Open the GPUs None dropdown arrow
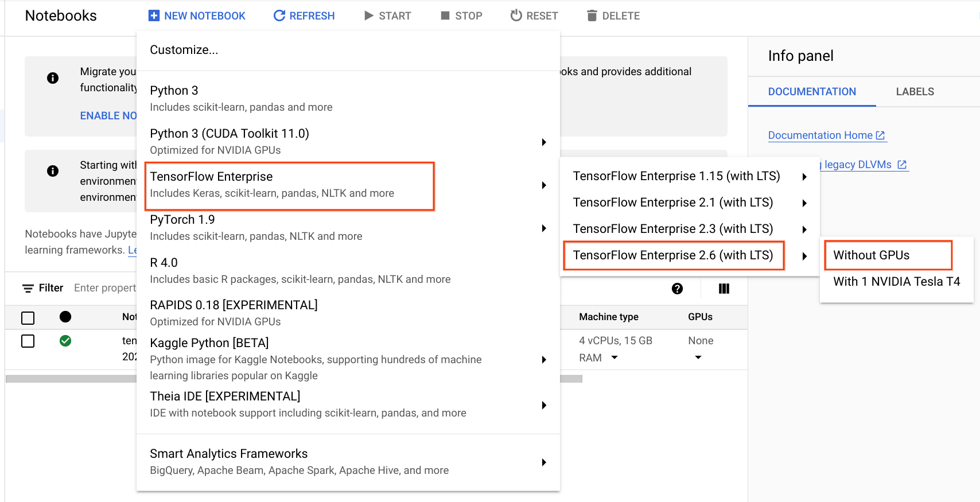 coord(698,357)
